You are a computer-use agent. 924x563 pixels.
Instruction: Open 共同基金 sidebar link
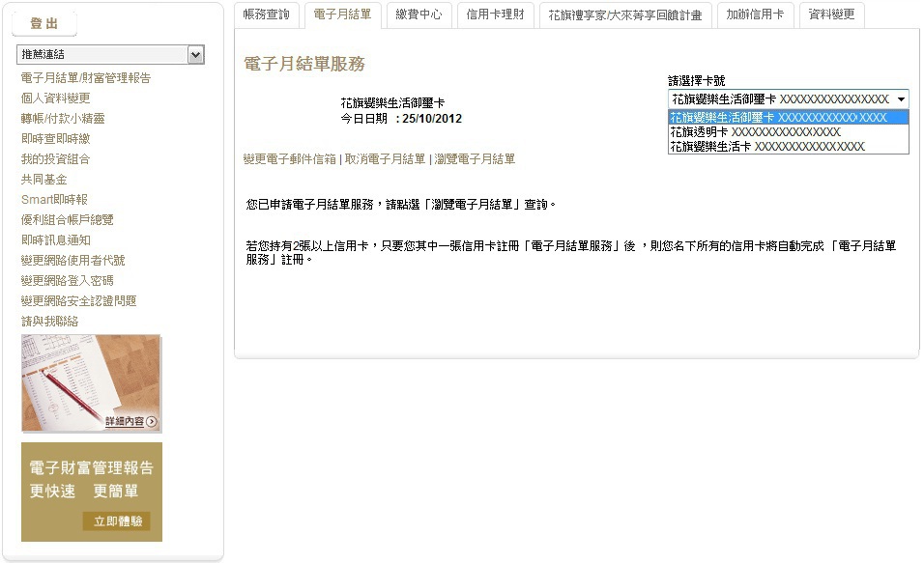(x=44, y=179)
